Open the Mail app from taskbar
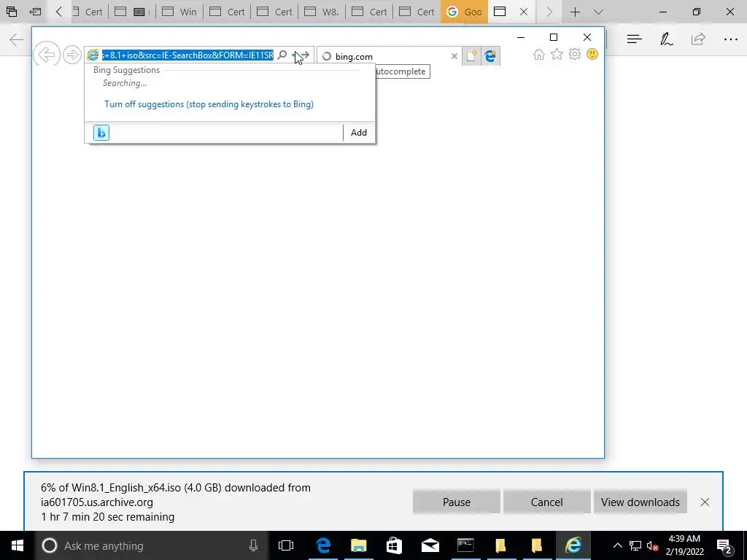The height and width of the screenshot is (560, 747). point(430,545)
